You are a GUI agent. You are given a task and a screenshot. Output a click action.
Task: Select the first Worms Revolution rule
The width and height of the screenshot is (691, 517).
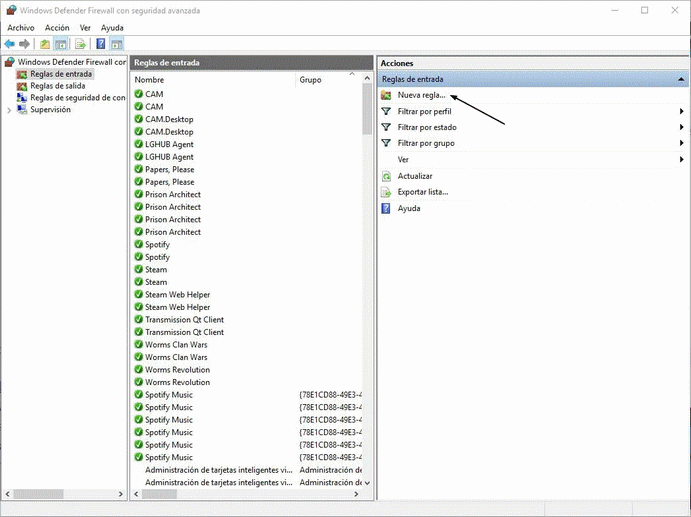pos(178,370)
